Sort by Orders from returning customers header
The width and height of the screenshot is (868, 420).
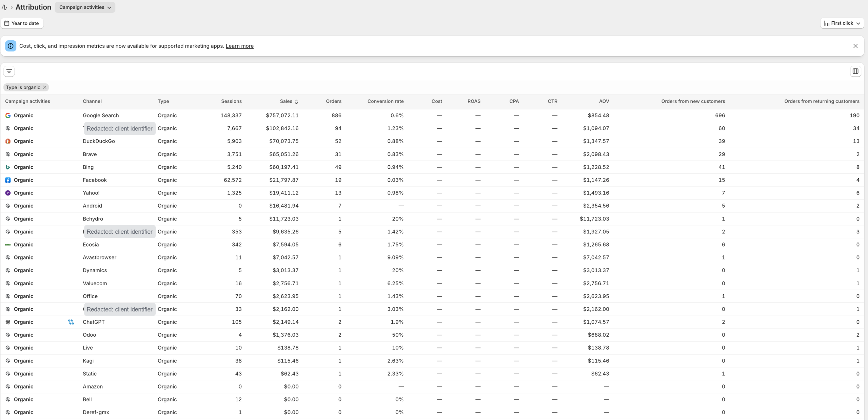coord(822,101)
